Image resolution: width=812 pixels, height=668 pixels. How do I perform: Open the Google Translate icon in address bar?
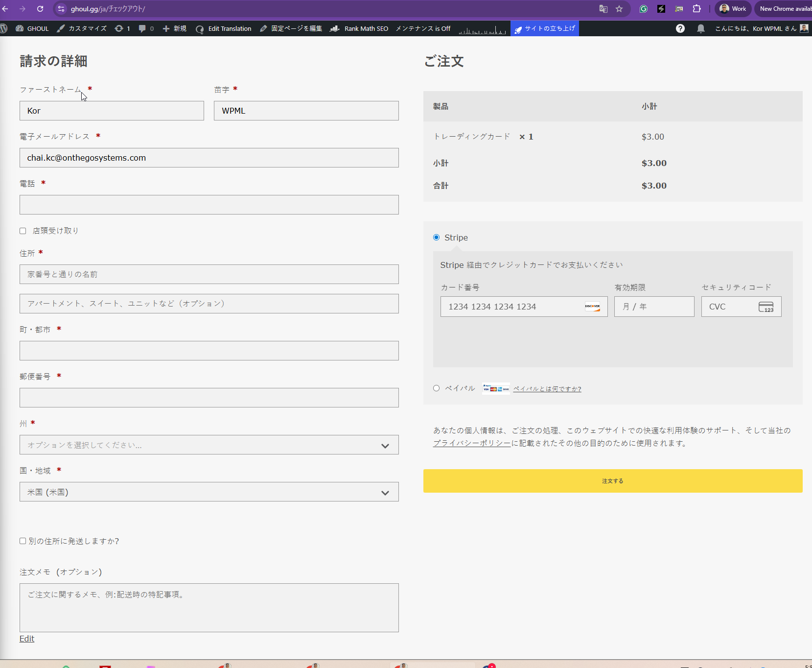[x=603, y=9]
